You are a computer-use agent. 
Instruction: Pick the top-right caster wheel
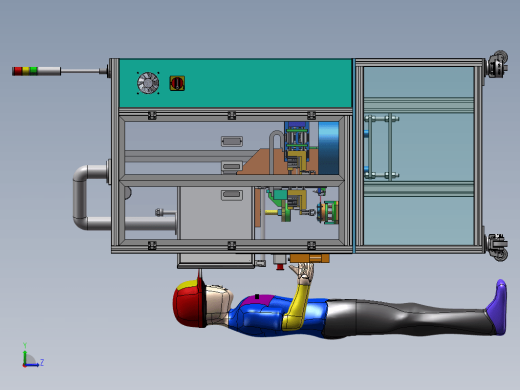pos(498,64)
